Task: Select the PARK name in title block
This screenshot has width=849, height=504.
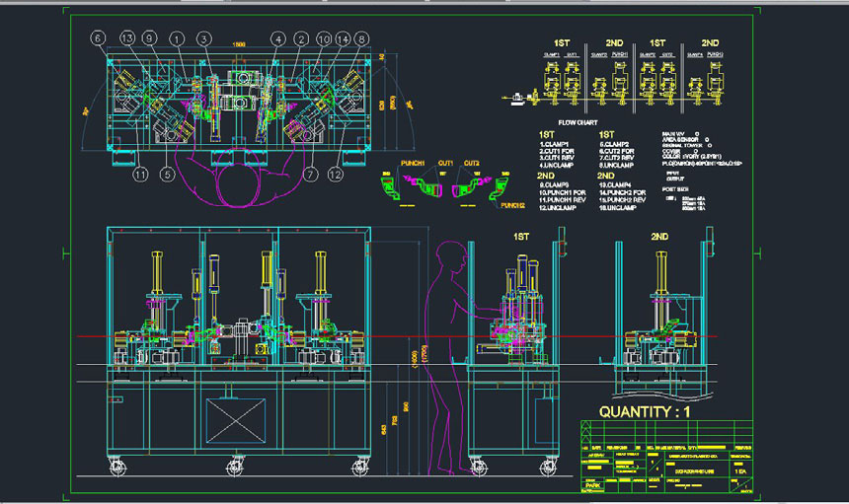Action: point(593,485)
